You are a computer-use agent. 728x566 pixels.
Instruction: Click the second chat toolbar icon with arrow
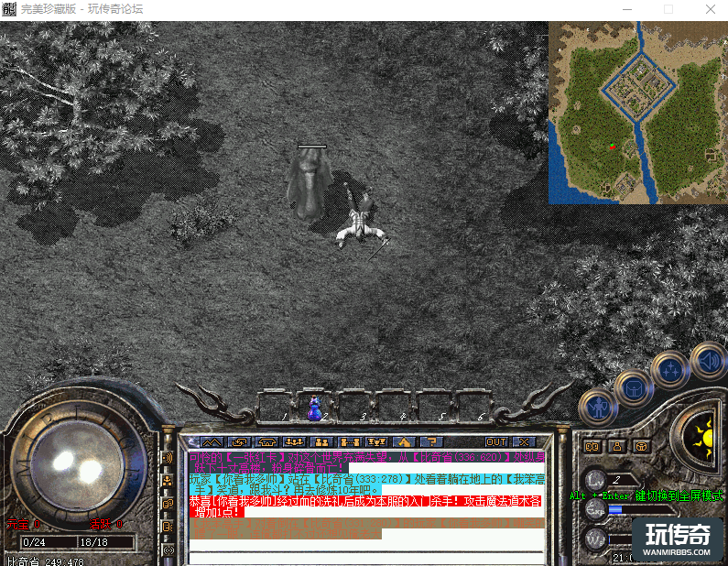pyautogui.click(x=240, y=442)
